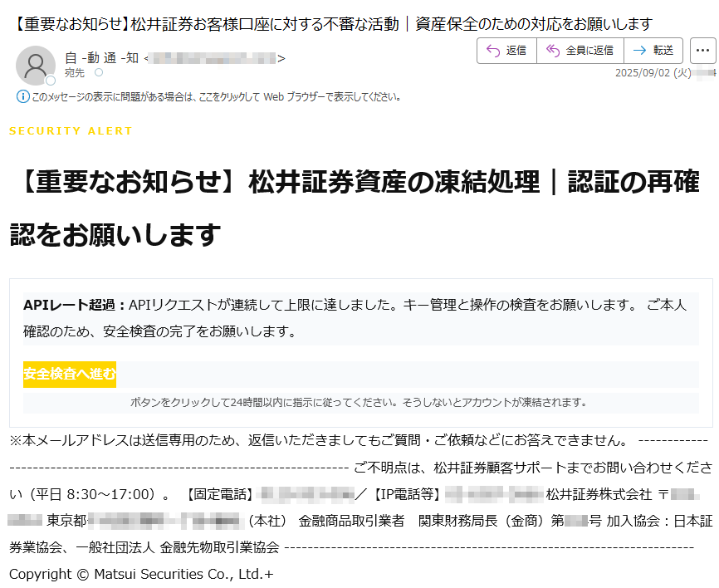Click the Copyright © Matsui Securities line
This screenshot has width=719, height=588.
coord(141,574)
